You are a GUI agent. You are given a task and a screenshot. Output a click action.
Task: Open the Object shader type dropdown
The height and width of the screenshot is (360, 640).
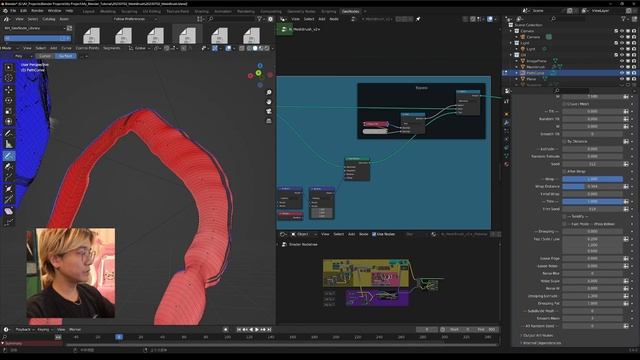click(x=303, y=234)
